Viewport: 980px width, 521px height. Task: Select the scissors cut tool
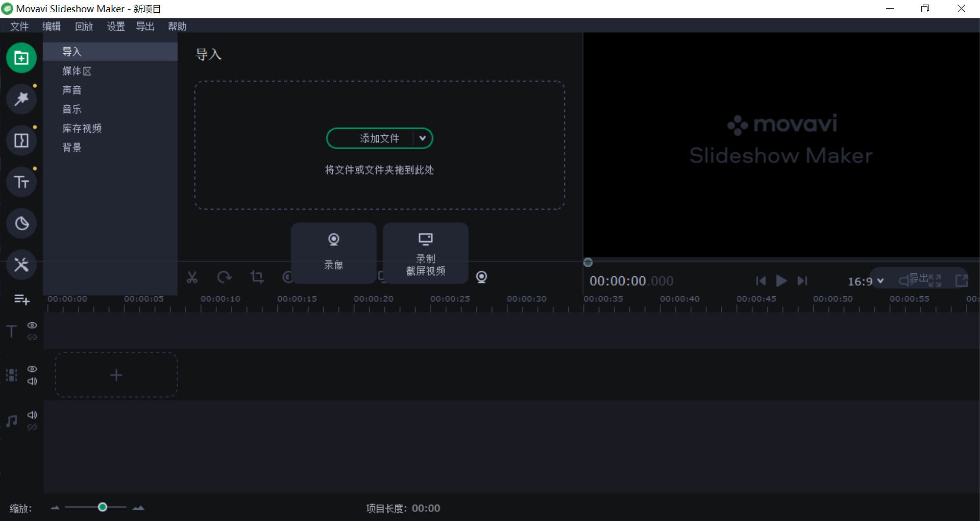point(192,277)
